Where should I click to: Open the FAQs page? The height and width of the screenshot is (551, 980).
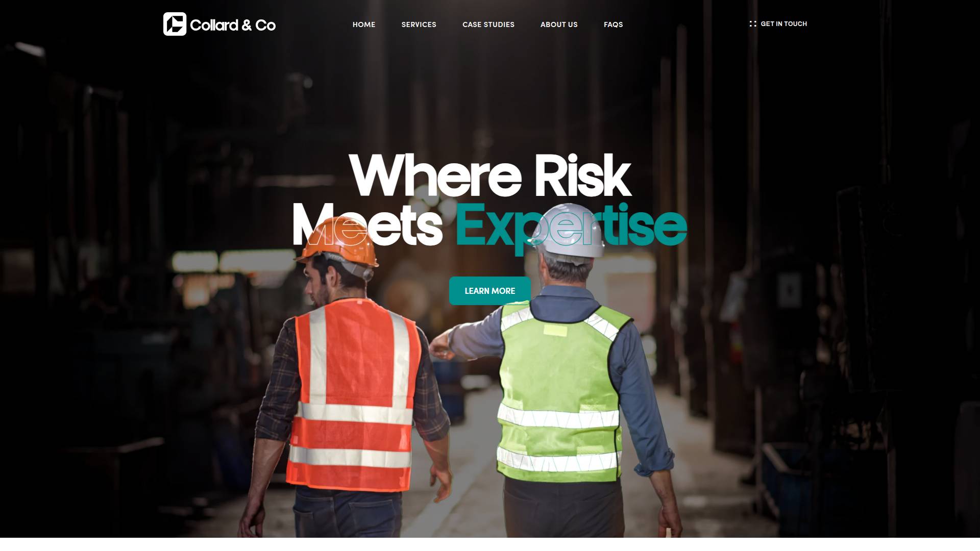click(613, 24)
